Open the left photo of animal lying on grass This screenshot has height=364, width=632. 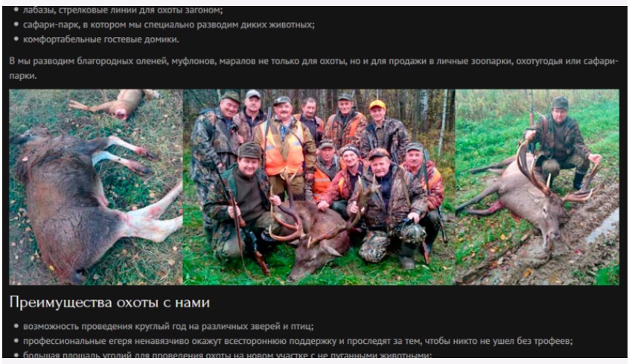pyautogui.click(x=96, y=187)
